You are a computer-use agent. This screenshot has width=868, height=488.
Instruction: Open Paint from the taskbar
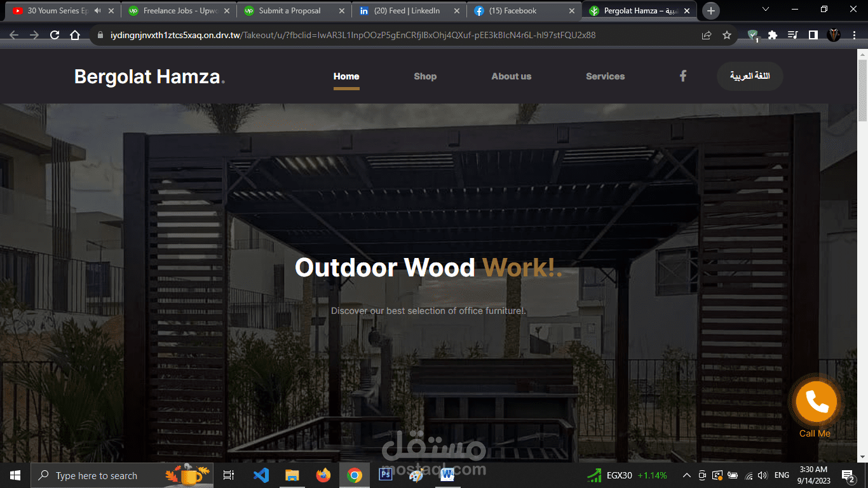[x=416, y=475]
